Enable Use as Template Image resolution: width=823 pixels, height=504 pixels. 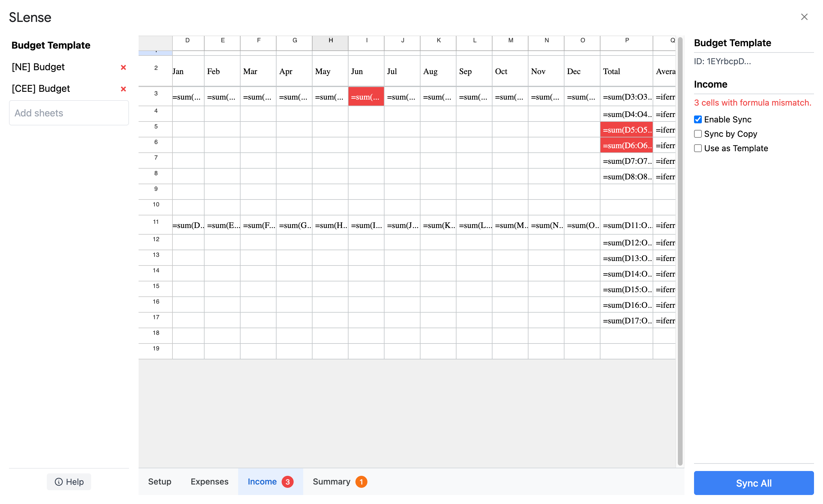[x=698, y=148]
